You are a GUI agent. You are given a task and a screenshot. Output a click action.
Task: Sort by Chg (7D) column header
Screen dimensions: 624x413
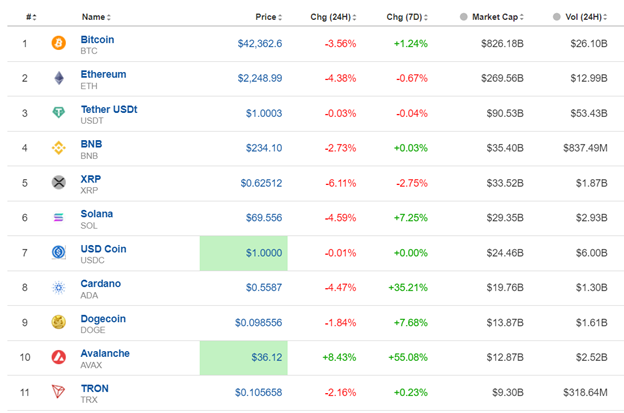[407, 17]
